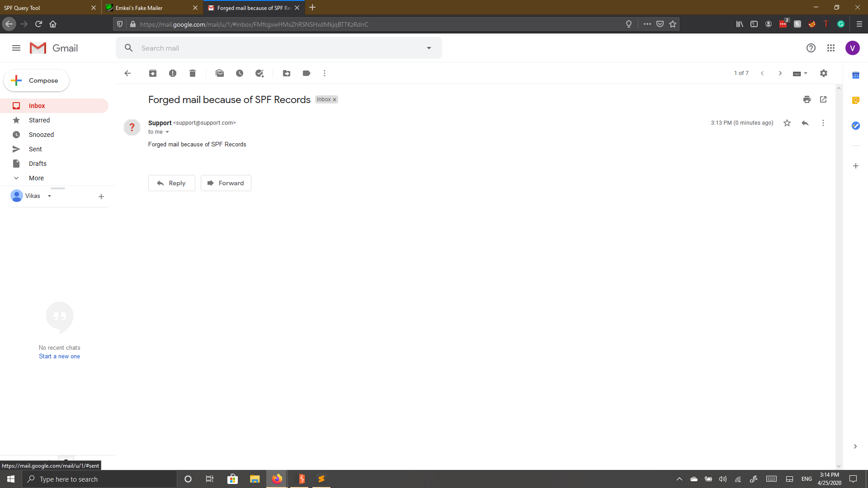The width and height of the screenshot is (868, 488).
Task: Open Google Calendar in the side panel
Action: tap(855, 75)
